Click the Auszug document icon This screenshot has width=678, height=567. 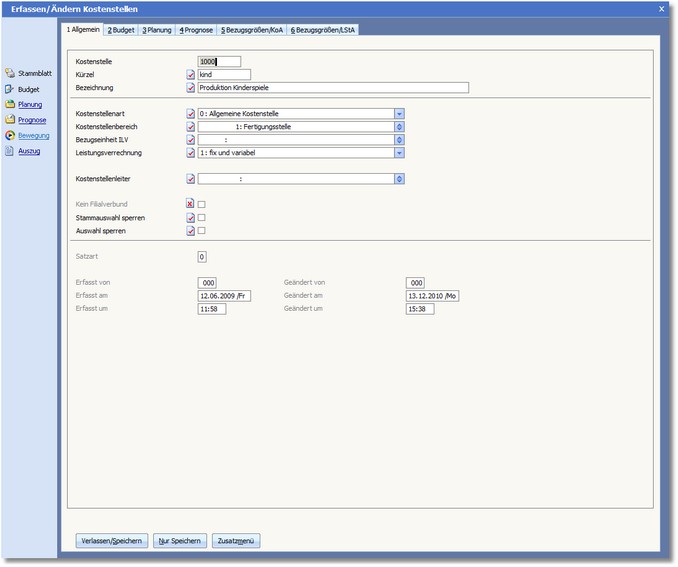[9, 151]
